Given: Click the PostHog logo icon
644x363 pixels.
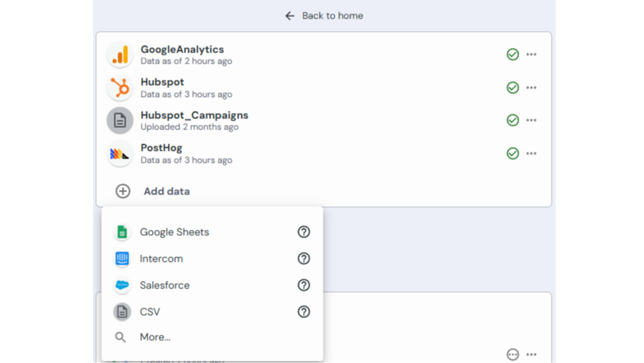Looking at the screenshot, I should pos(120,154).
